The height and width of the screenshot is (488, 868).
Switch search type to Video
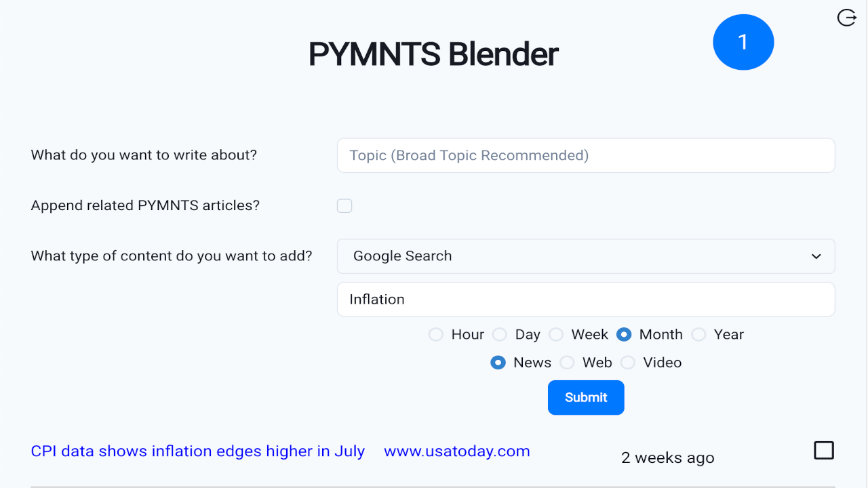628,363
